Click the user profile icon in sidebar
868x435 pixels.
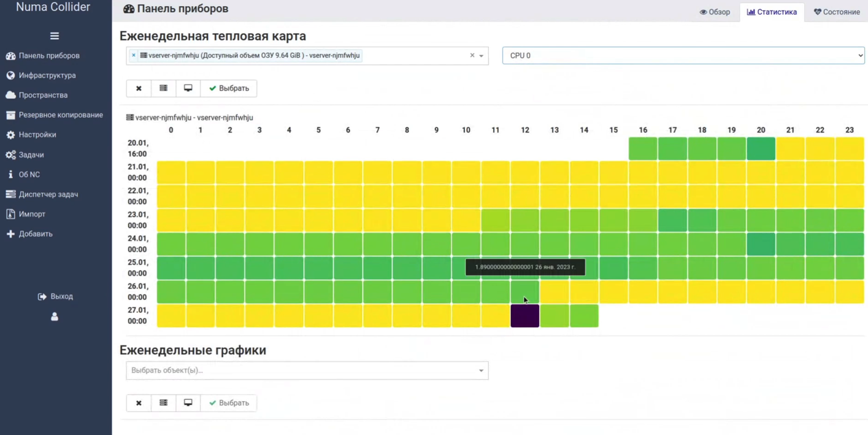click(x=55, y=317)
